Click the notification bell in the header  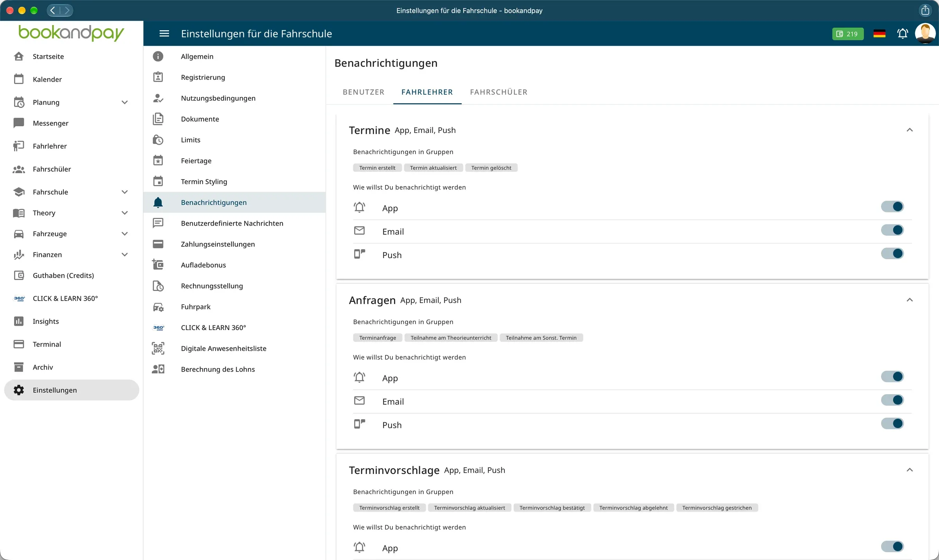[903, 34]
